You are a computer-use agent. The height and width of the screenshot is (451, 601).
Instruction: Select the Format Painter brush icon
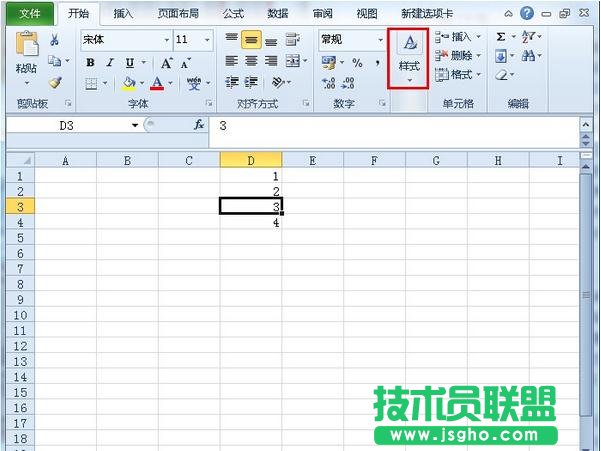click(55, 83)
